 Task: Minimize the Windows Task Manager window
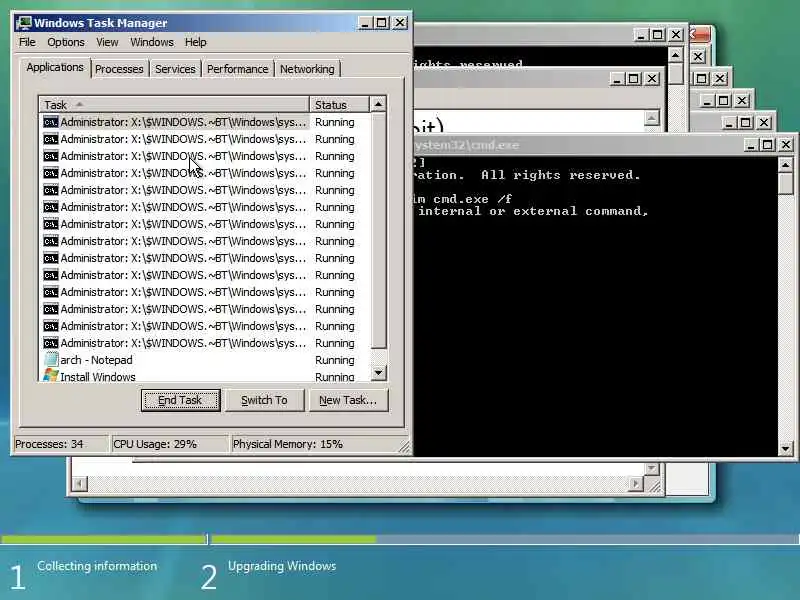click(364, 23)
